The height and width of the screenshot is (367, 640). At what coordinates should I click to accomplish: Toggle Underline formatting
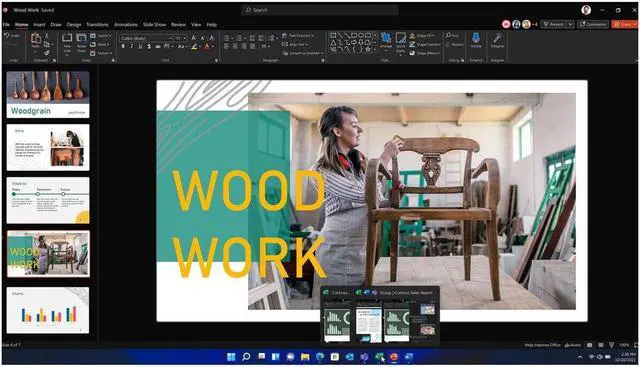click(140, 47)
